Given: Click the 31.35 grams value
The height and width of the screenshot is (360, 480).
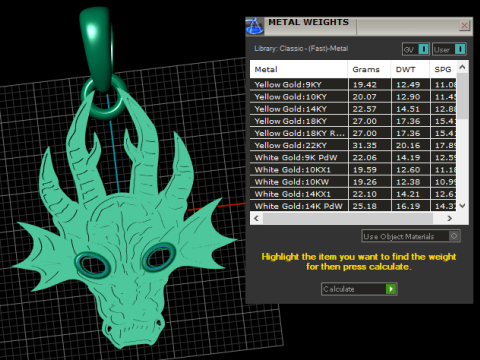Looking at the screenshot, I should tap(365, 145).
